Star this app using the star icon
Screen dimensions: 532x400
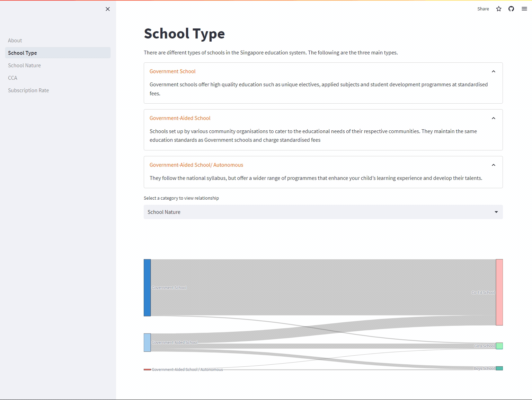(x=499, y=9)
